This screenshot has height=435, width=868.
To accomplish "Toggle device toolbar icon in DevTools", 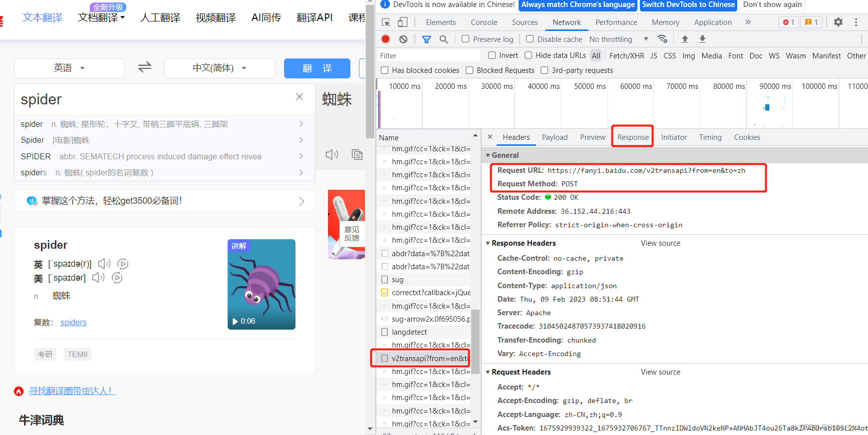I will point(403,22).
